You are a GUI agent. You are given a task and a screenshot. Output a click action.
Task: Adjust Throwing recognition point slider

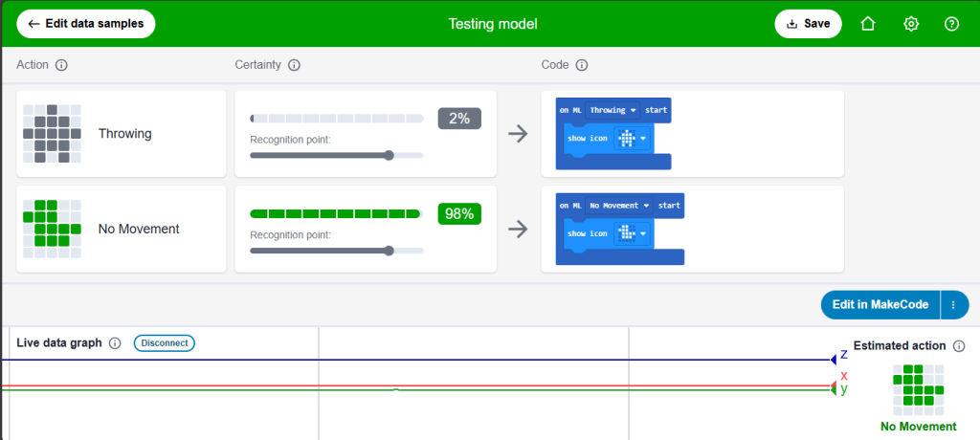pos(388,155)
